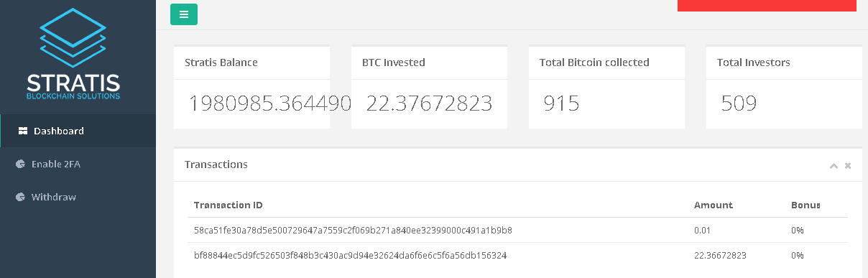The height and width of the screenshot is (278, 868).
Task: Click the Stratis Balance value
Action: [x=269, y=103]
